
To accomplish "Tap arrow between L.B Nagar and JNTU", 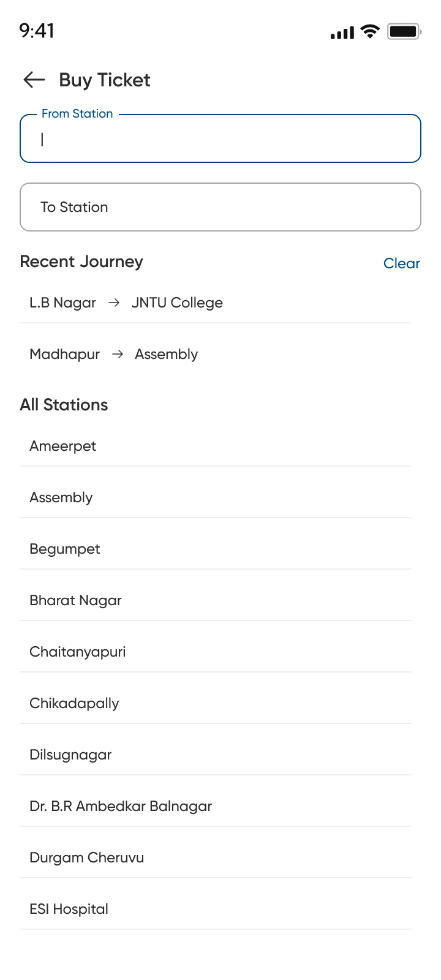I will point(113,303).
